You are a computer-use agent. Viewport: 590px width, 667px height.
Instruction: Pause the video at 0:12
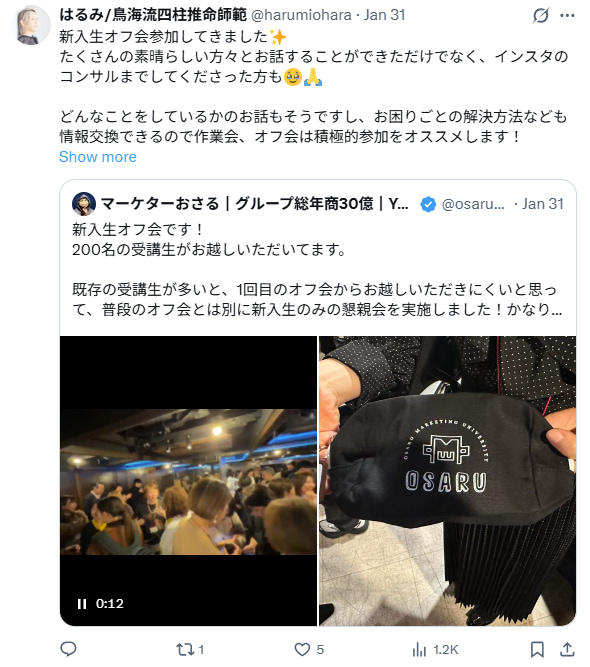pyautogui.click(x=82, y=604)
